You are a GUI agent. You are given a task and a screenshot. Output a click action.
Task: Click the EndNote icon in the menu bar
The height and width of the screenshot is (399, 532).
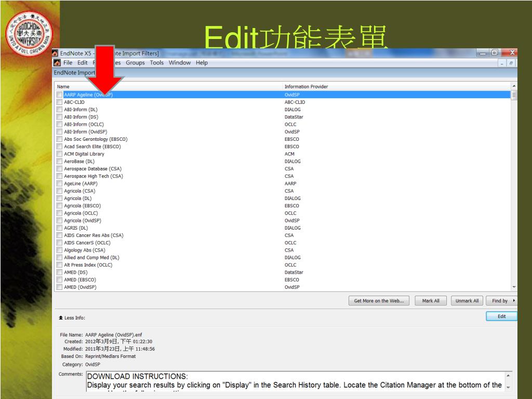57,63
